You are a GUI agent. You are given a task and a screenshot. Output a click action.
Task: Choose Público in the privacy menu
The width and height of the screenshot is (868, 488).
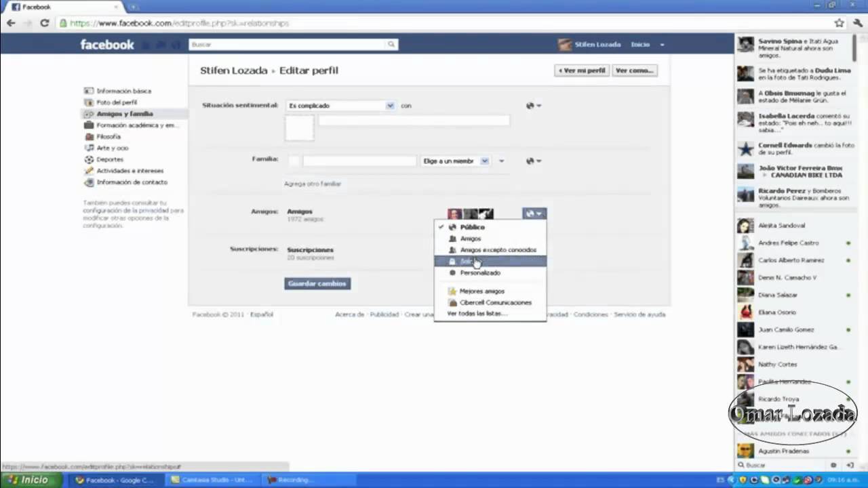pos(490,227)
